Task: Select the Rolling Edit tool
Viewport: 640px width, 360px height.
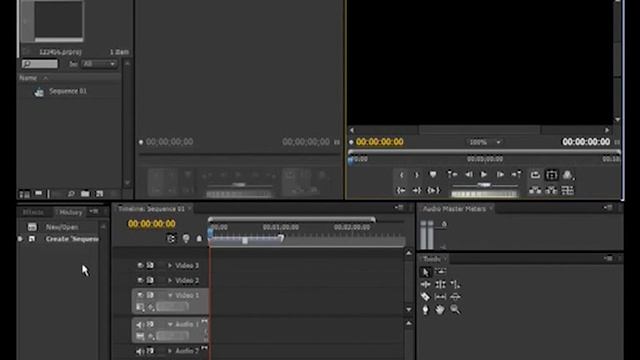Action: tap(440, 284)
